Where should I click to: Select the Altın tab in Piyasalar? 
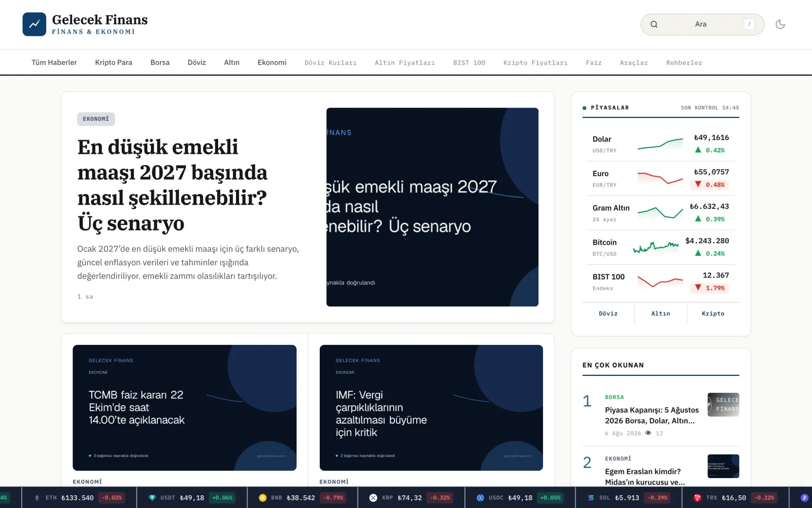pyautogui.click(x=661, y=313)
